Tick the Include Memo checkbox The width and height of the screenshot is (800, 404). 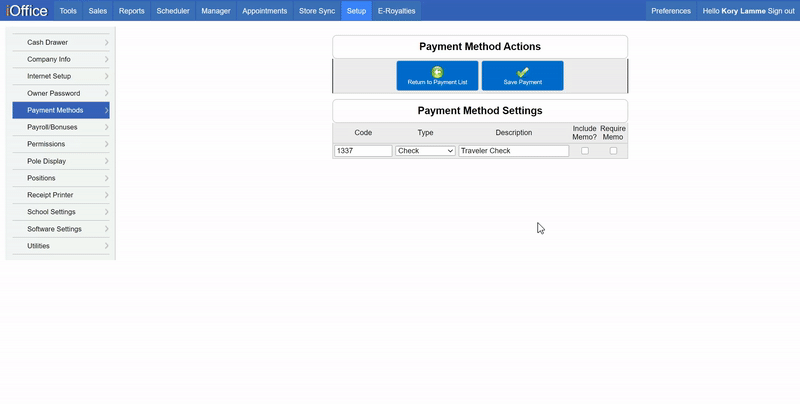pyautogui.click(x=585, y=151)
